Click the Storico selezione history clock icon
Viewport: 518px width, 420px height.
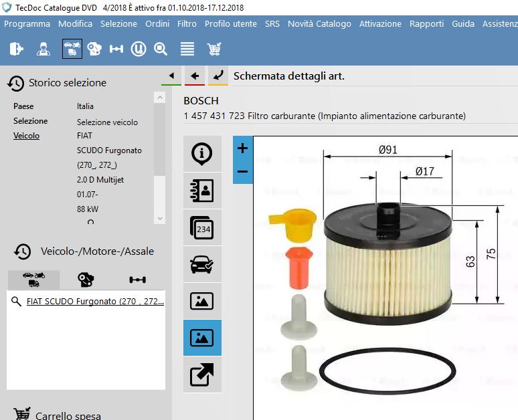click(x=15, y=83)
